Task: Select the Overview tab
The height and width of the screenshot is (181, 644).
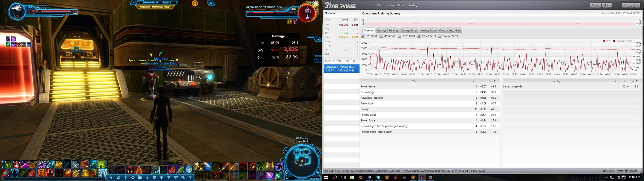Action: [x=369, y=30]
